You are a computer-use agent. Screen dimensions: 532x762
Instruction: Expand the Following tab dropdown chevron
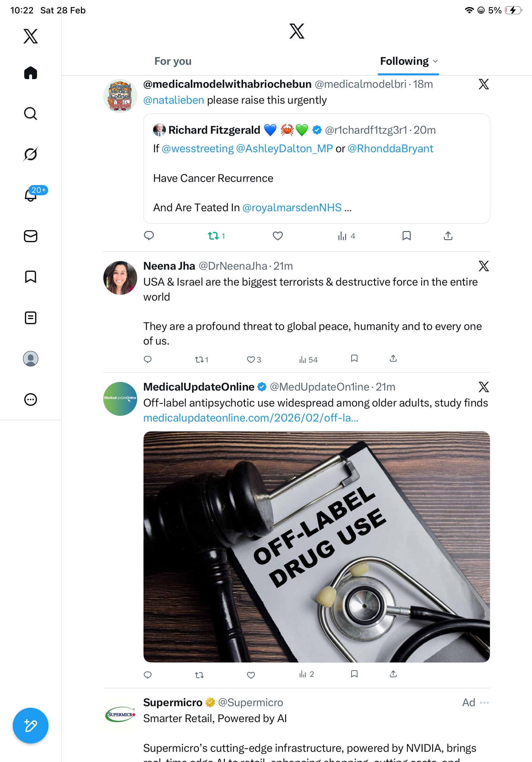click(x=435, y=61)
